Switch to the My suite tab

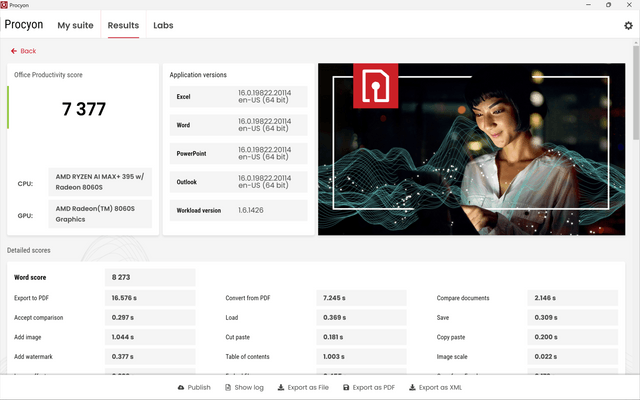(x=76, y=25)
